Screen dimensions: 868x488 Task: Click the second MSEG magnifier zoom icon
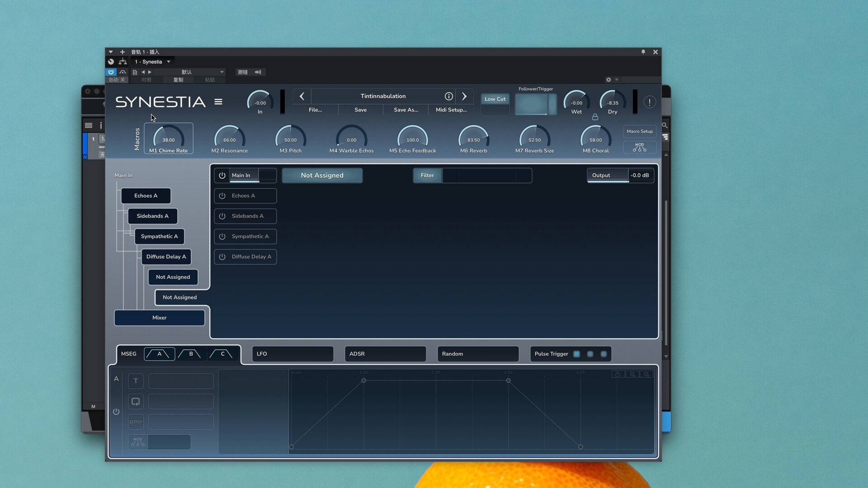click(x=646, y=374)
